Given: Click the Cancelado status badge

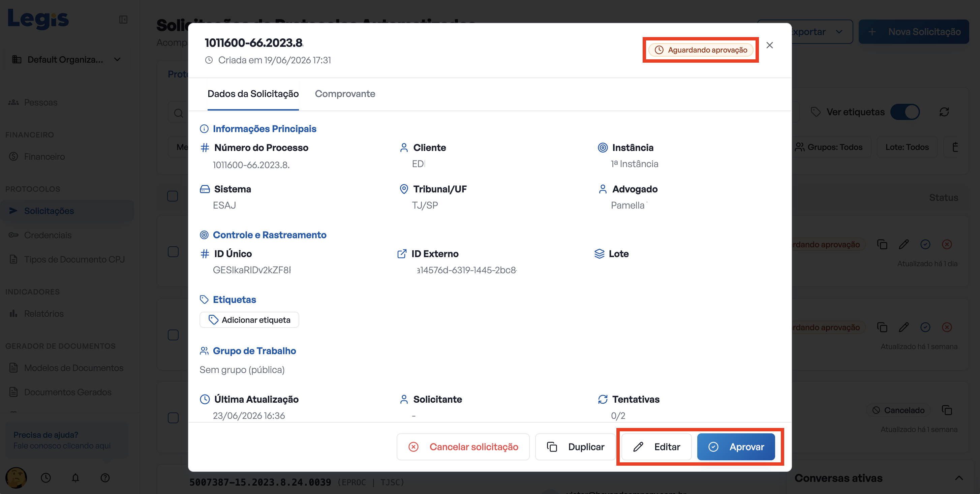Looking at the screenshot, I should coord(898,410).
